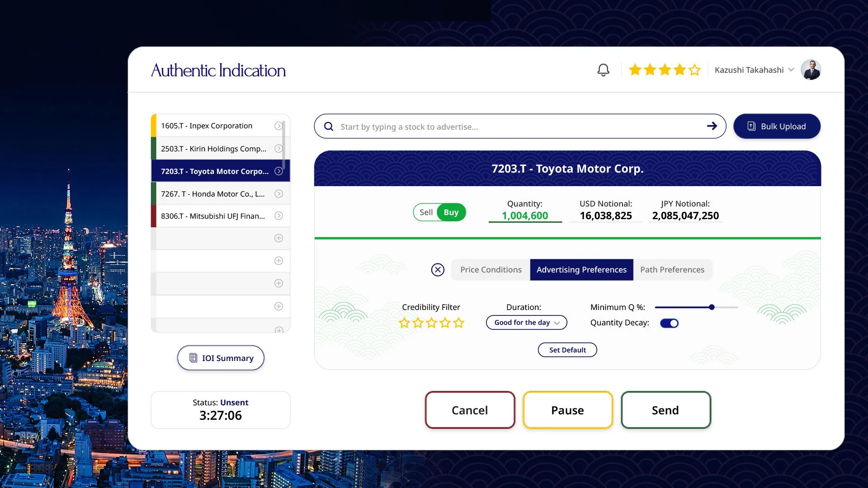This screenshot has height=488, width=868.
Task: Expand the Kazushi Takahashi account menu
Action: [x=791, y=70]
